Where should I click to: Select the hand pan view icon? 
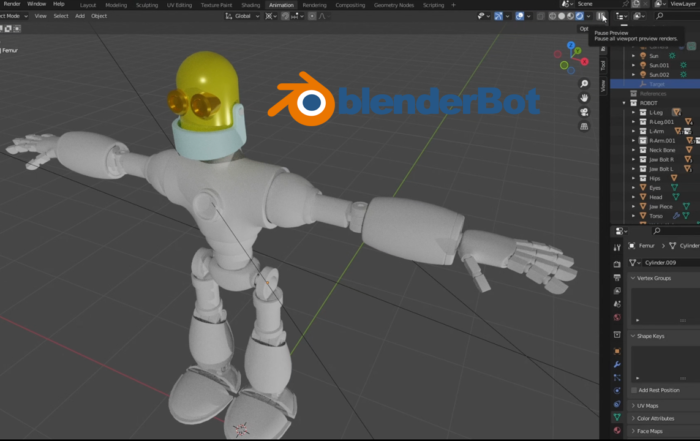(585, 98)
